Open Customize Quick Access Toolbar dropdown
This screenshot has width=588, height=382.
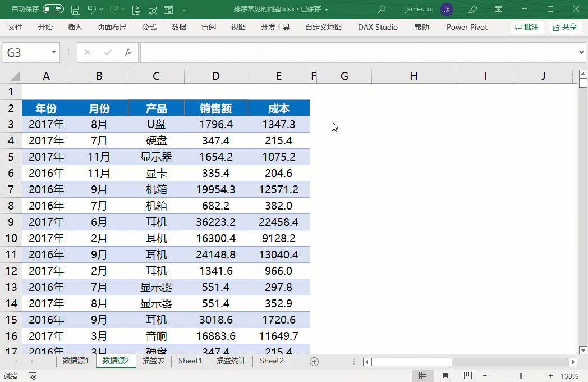click(x=184, y=10)
